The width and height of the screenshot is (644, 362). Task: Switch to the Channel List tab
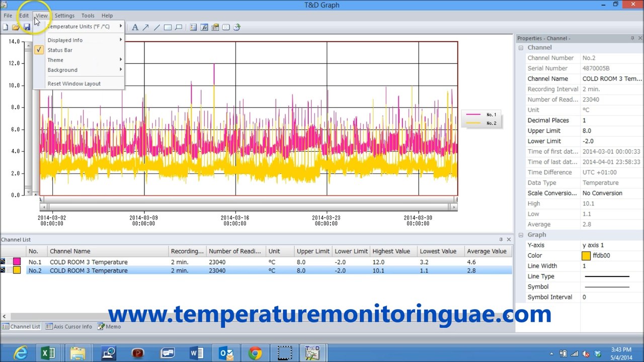pyautogui.click(x=21, y=326)
